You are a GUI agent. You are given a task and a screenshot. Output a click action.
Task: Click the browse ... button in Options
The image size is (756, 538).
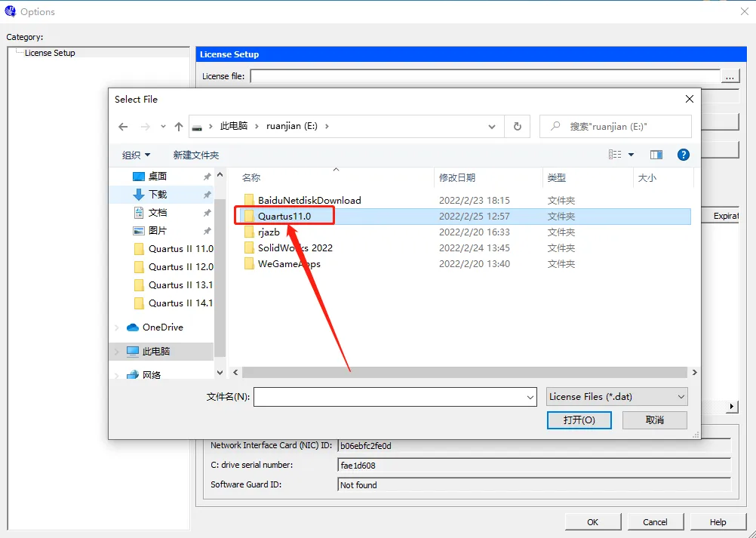point(730,76)
